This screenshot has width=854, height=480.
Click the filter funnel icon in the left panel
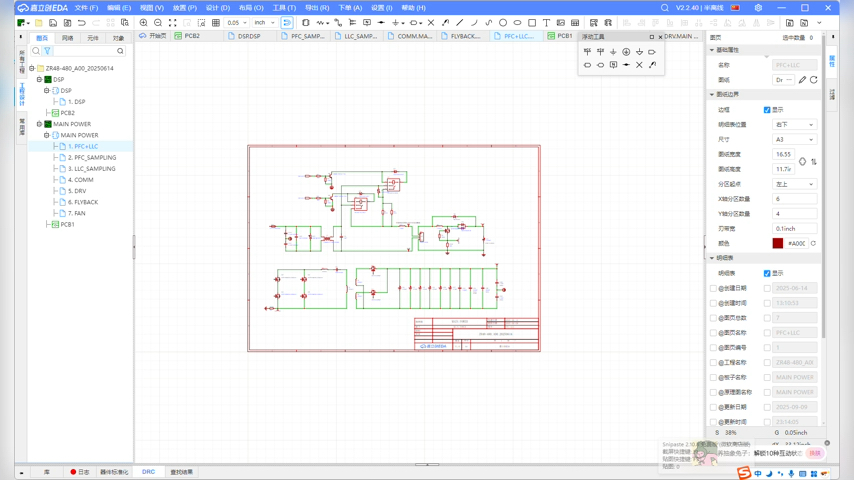(47, 51)
